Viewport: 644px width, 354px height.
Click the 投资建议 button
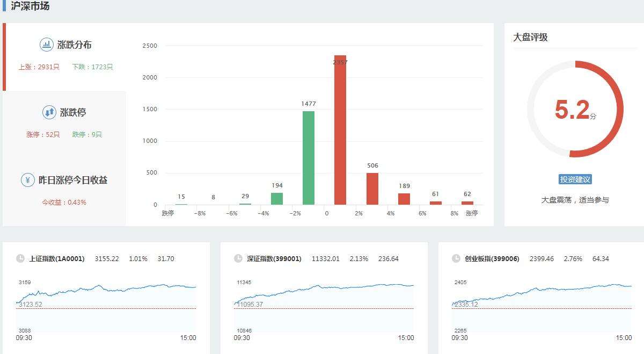[575, 179]
